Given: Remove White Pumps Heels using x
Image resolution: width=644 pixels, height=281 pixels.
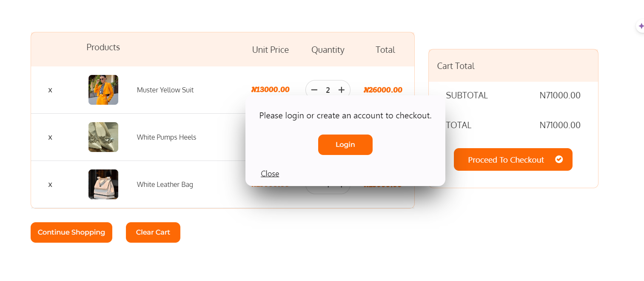Looking at the screenshot, I should point(50,138).
